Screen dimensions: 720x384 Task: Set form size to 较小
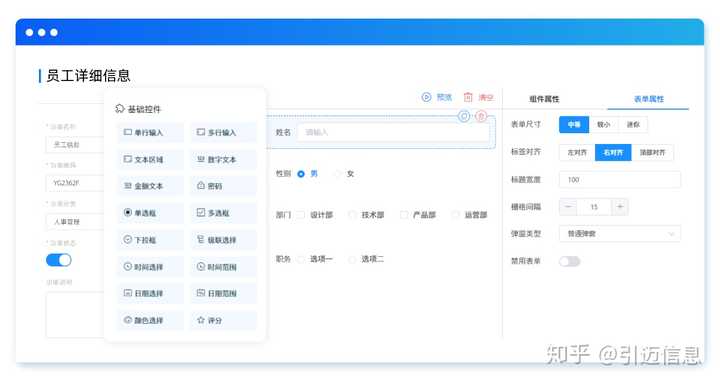pyautogui.click(x=604, y=124)
